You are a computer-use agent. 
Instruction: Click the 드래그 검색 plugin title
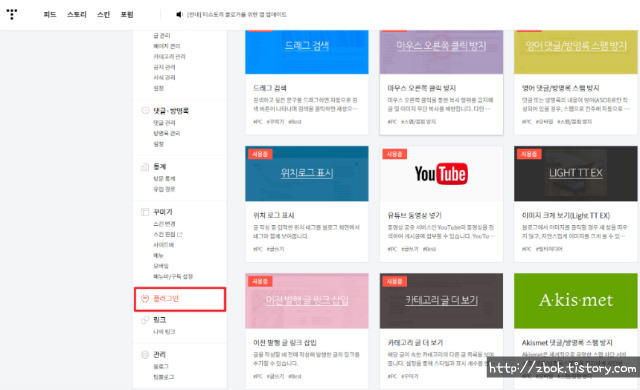(x=270, y=88)
